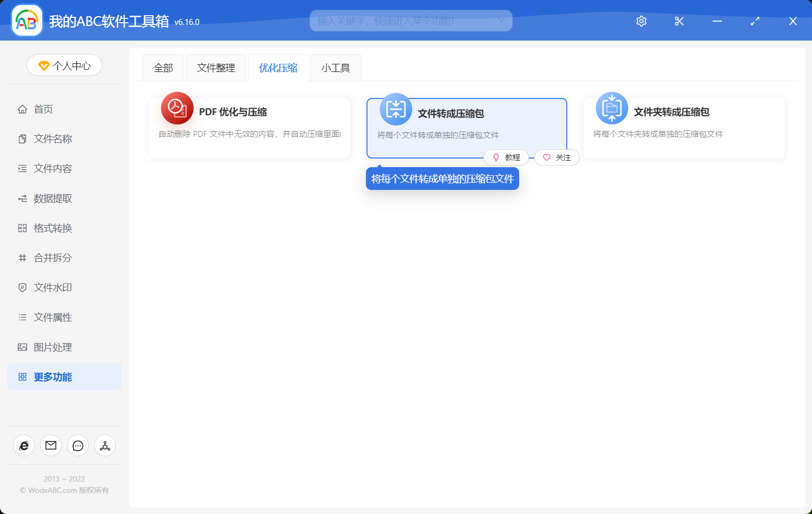Screen dimensions: 812x514
Task: Click the 教程 tutorial button
Action: click(506, 157)
